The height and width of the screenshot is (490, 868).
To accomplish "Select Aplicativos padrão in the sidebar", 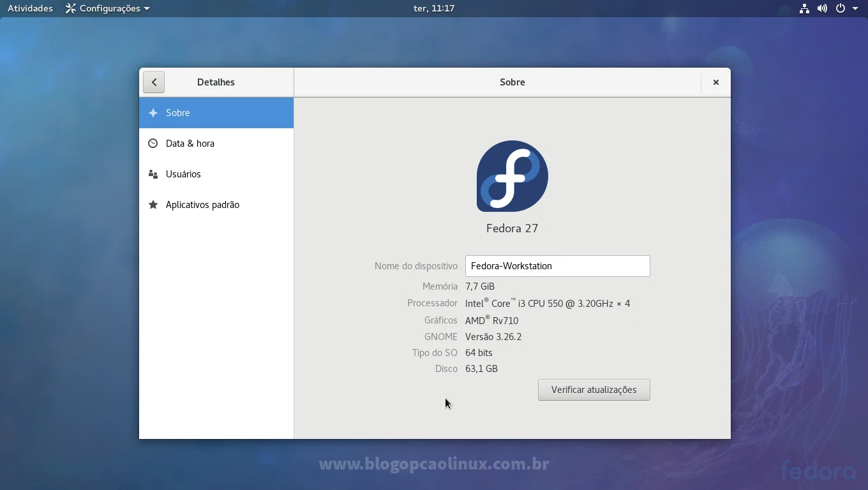I will (202, 204).
